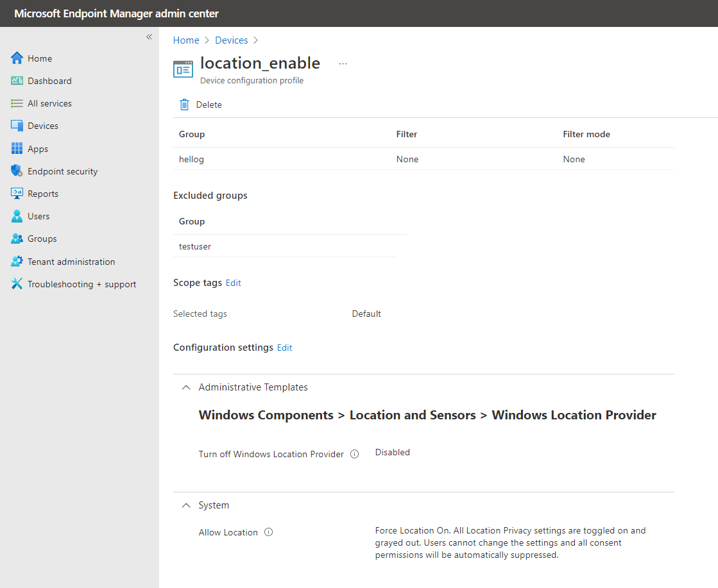Click the Endpoint security shield icon
The width and height of the screenshot is (718, 588).
tap(17, 171)
